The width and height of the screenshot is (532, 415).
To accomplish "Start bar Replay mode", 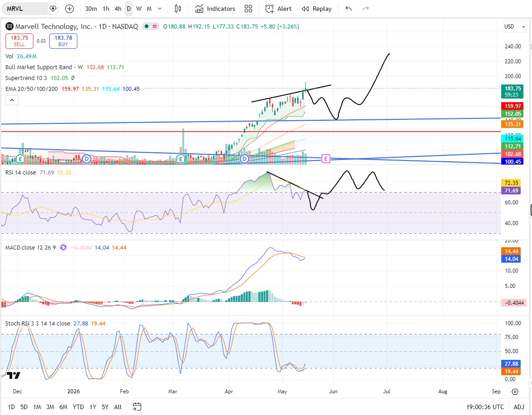I will (317, 9).
